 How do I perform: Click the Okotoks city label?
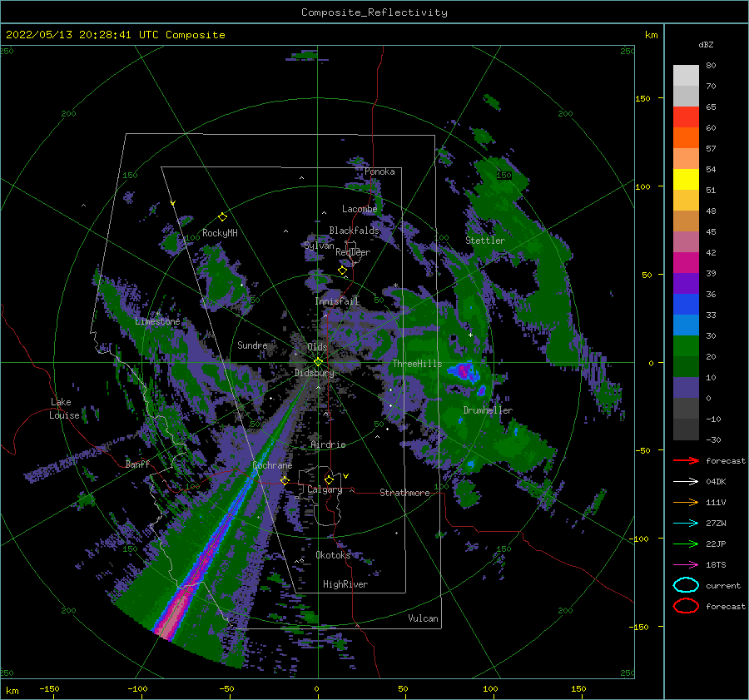tap(332, 555)
